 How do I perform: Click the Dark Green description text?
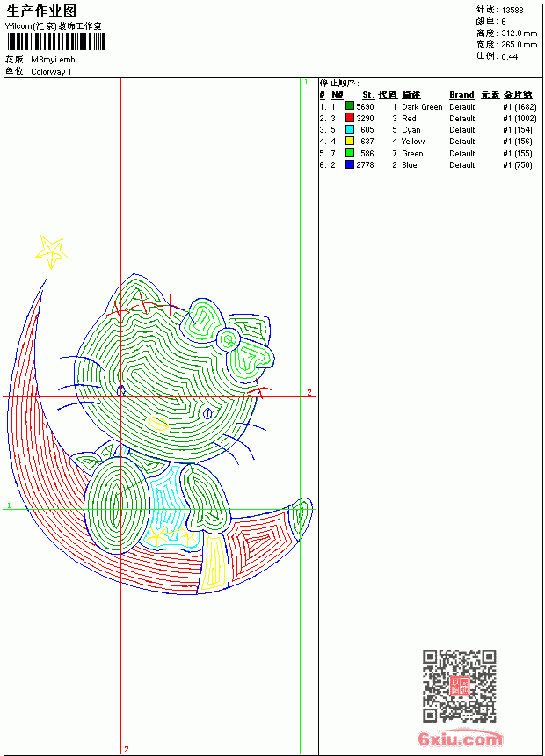click(x=422, y=107)
